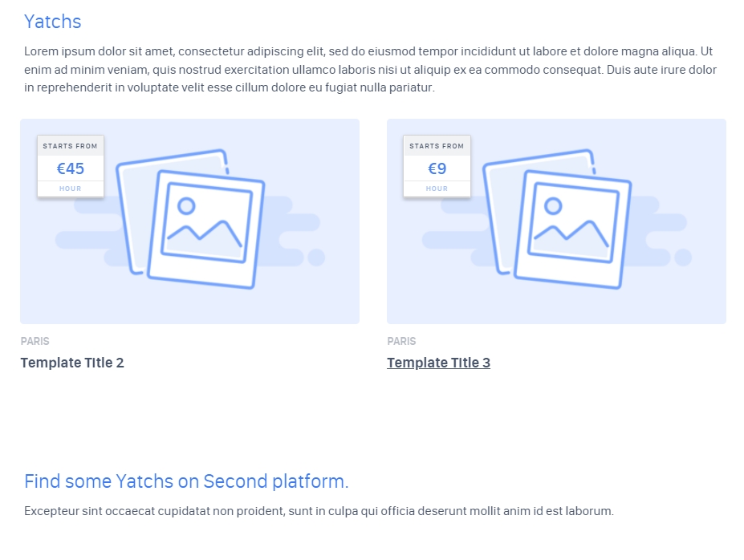The image size is (744, 560).
Task: Click the photo icon in first card
Action: [x=206, y=229]
